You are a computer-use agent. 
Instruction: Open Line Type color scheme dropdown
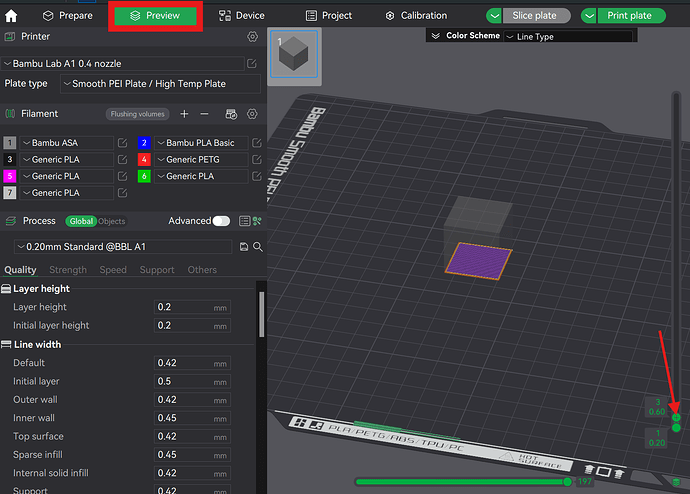pyautogui.click(x=569, y=37)
